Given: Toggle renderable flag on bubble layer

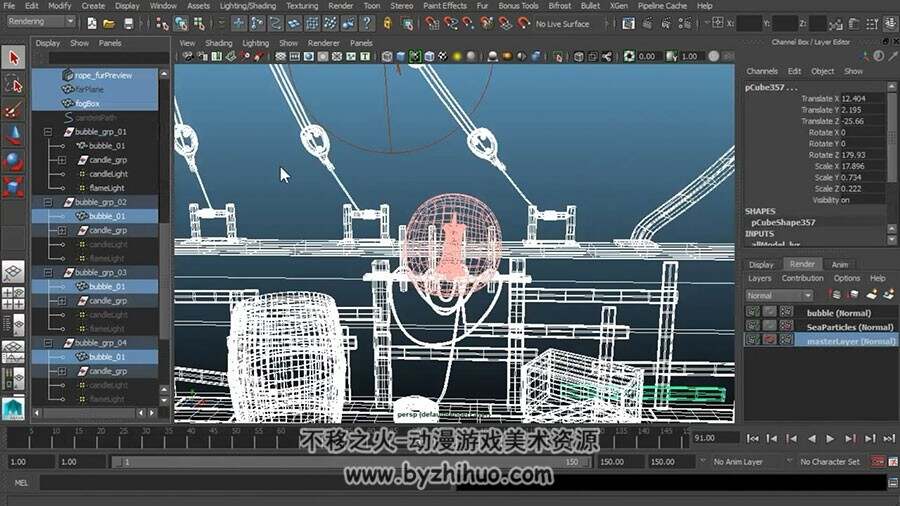Looking at the screenshot, I should [752, 312].
